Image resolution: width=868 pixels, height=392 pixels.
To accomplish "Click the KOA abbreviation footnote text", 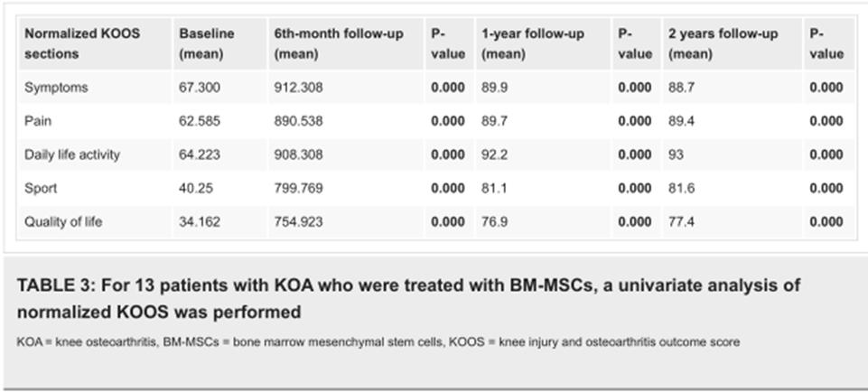I will pyautogui.click(x=378, y=342).
